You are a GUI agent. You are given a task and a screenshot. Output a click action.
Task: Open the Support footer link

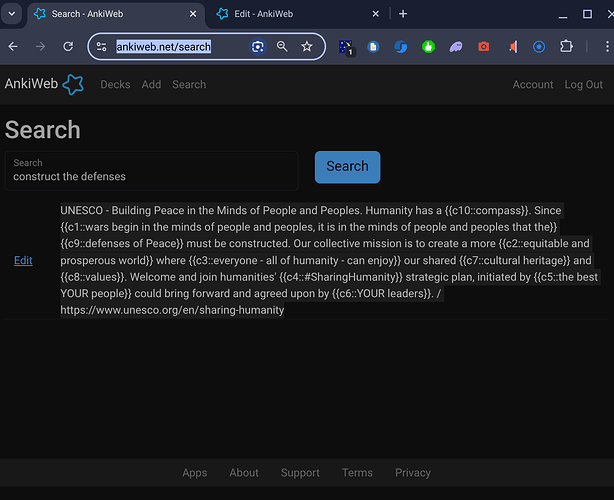[x=300, y=473]
